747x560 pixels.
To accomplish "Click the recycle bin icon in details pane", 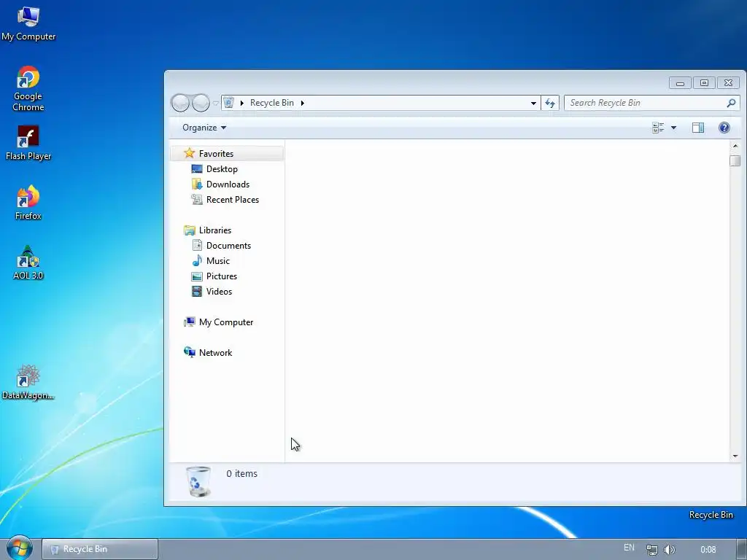I will pyautogui.click(x=198, y=481).
